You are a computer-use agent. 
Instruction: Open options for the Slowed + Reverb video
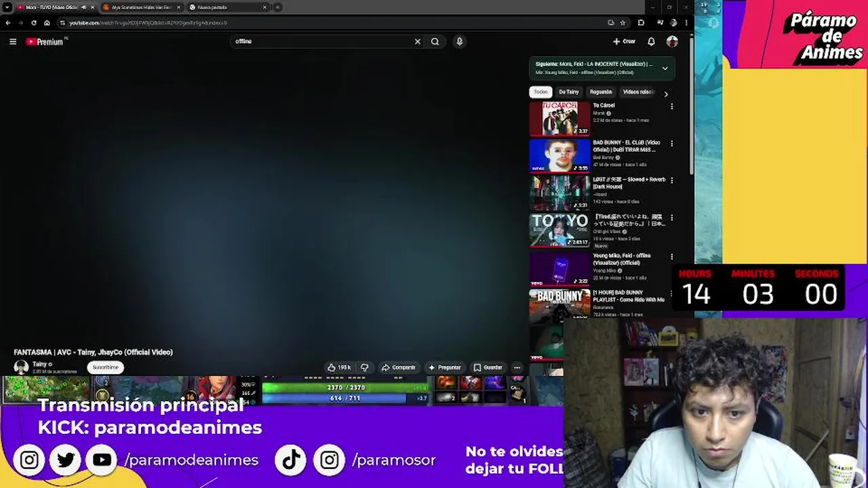tap(672, 180)
